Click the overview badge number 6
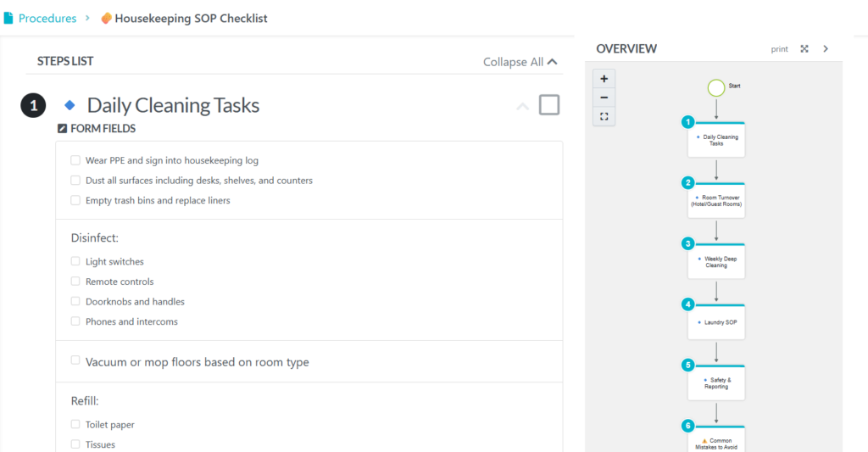The height and width of the screenshot is (452, 868). [x=688, y=426]
